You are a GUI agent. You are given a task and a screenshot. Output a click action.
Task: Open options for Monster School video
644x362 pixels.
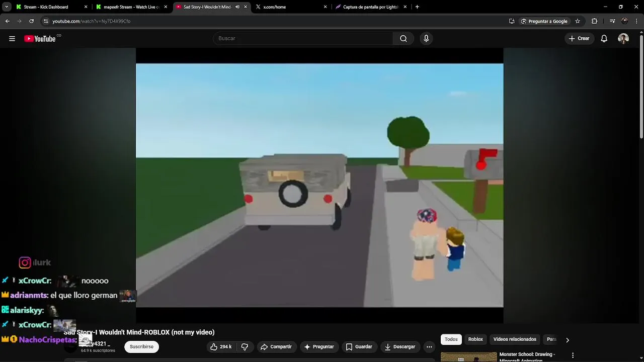[573, 355]
